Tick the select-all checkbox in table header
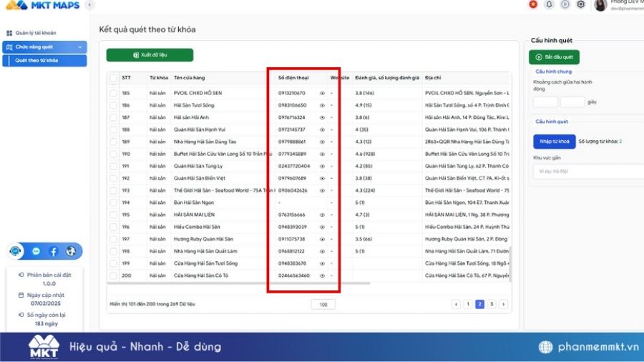Screen dimensions: 644x362 (113, 78)
